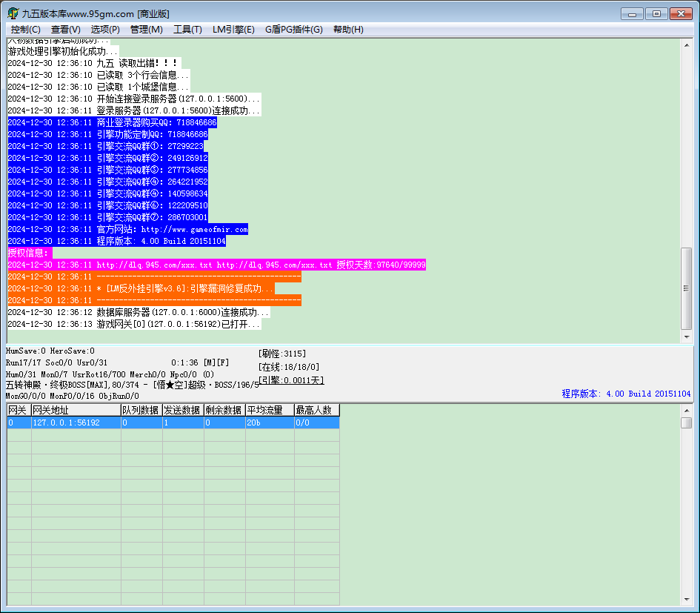
Task: Click the log panel scrollbar thumb
Action: [x=687, y=288]
